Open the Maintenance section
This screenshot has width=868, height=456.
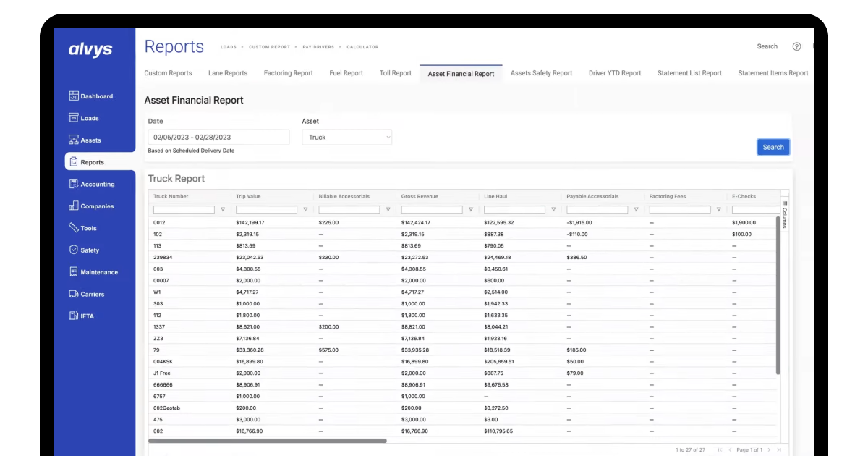[x=93, y=272]
